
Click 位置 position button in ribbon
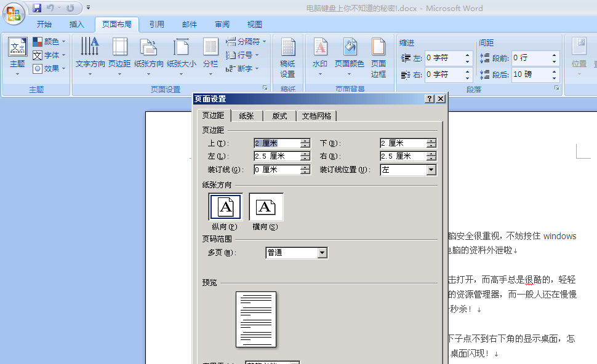click(579, 56)
